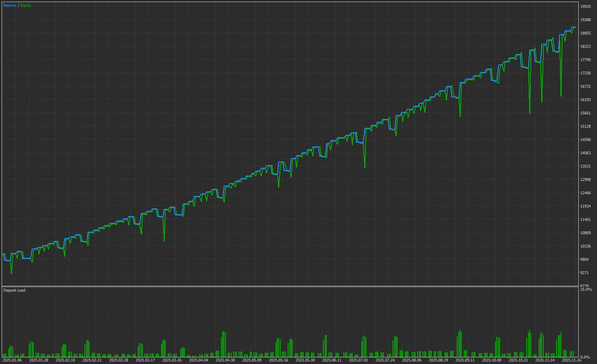The height and width of the screenshot is (364, 597).
Task: Select the 2025.02.21 date label
Action: 92,360
